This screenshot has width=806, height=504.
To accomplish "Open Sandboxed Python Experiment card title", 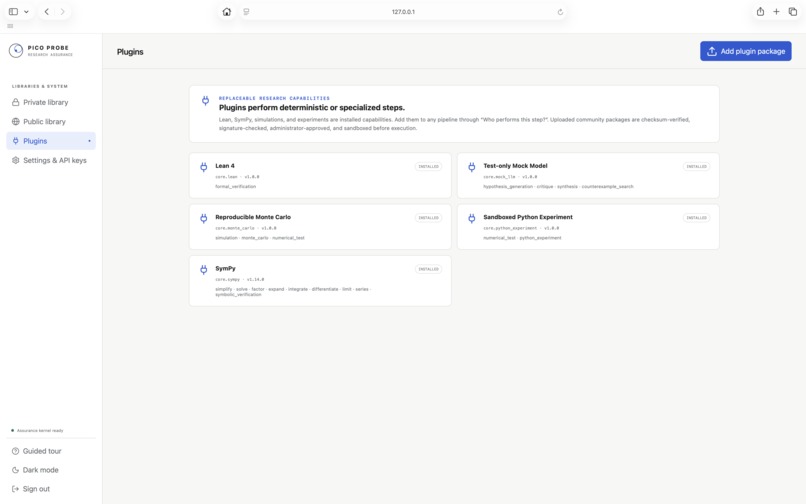I will coord(528,217).
